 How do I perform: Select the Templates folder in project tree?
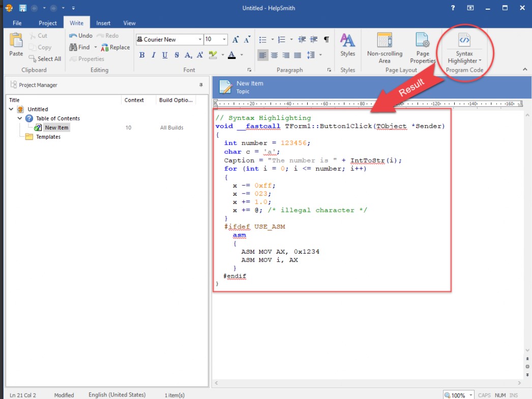click(48, 137)
